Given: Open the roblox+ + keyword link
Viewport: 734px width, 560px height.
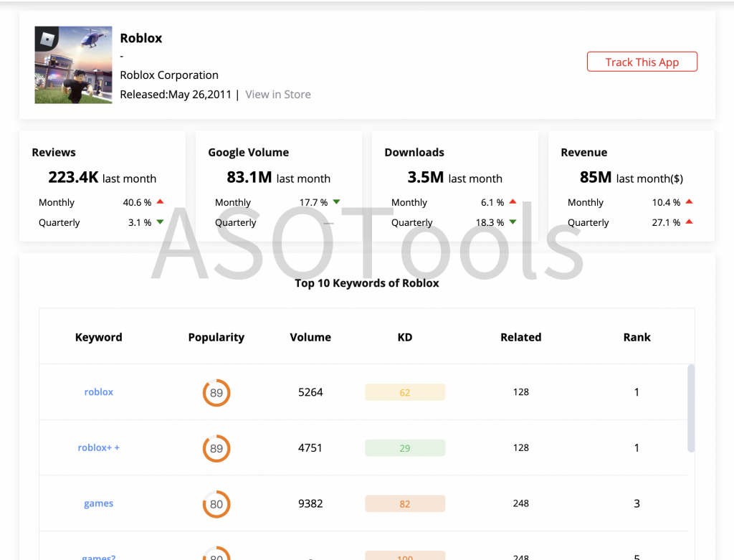Looking at the screenshot, I should click(99, 447).
